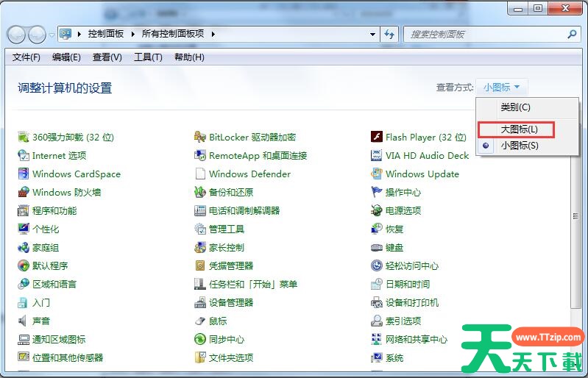Open the 程序和功能 icon
Screen dimensions: 588x378
(24, 210)
